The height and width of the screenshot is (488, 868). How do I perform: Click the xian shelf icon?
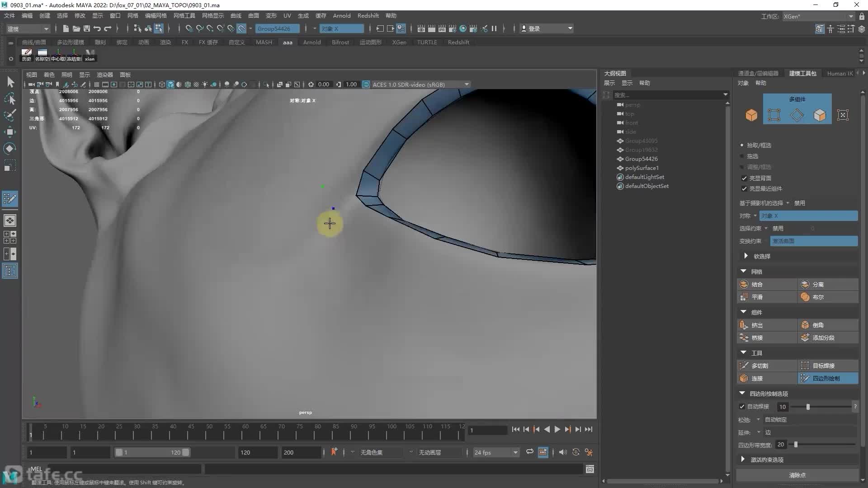click(90, 55)
